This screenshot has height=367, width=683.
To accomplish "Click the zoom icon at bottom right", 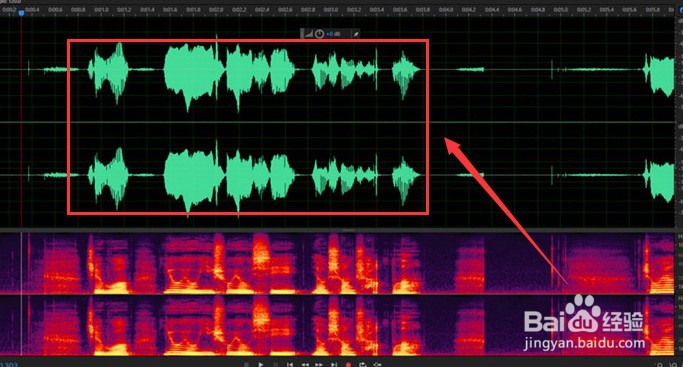I will tap(659, 365).
